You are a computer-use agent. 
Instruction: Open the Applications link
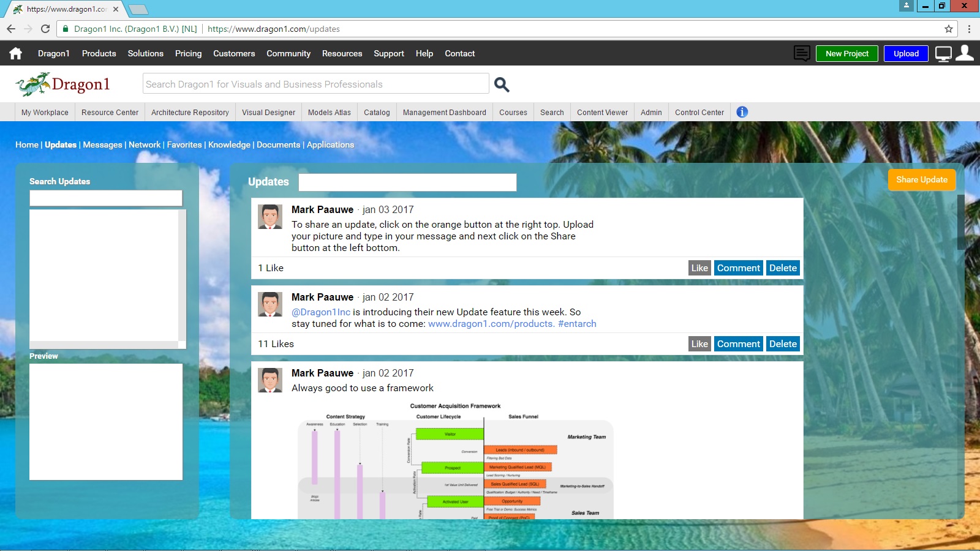330,144
